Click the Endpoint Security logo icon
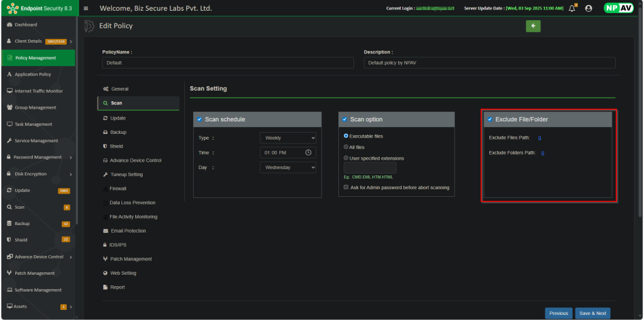644x320 pixels. click(x=12, y=8)
